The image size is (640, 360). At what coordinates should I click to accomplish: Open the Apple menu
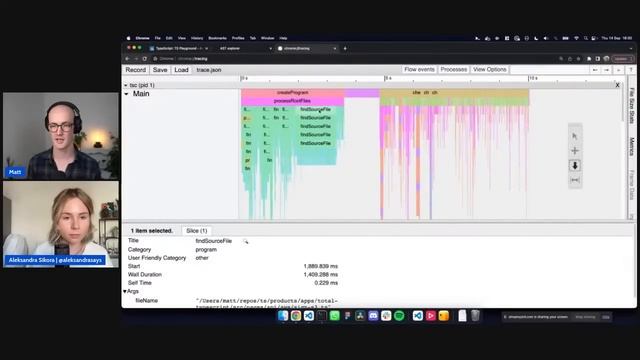click(x=129, y=38)
